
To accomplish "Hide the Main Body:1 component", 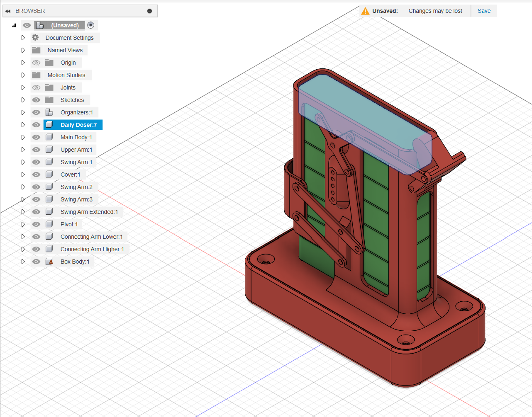I will click(36, 137).
